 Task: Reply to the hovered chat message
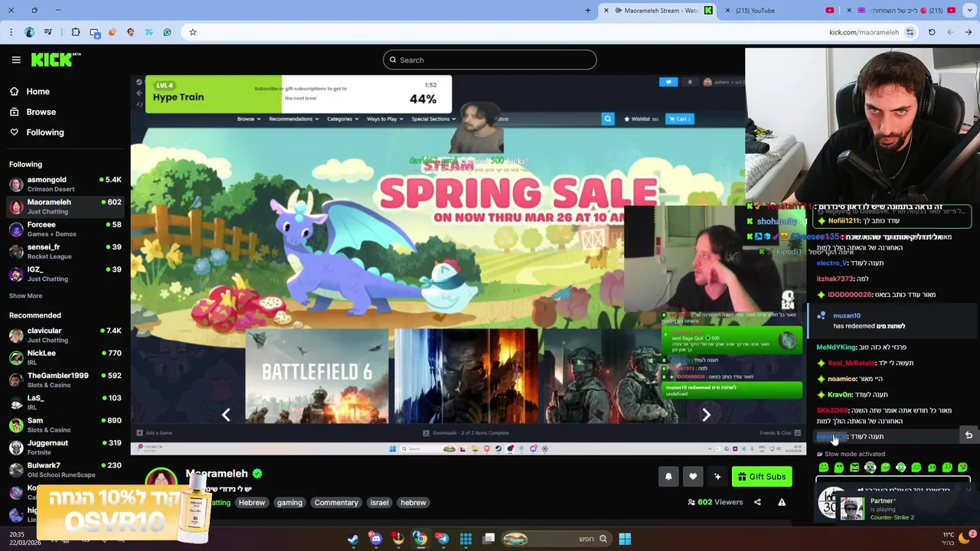pos(969,435)
